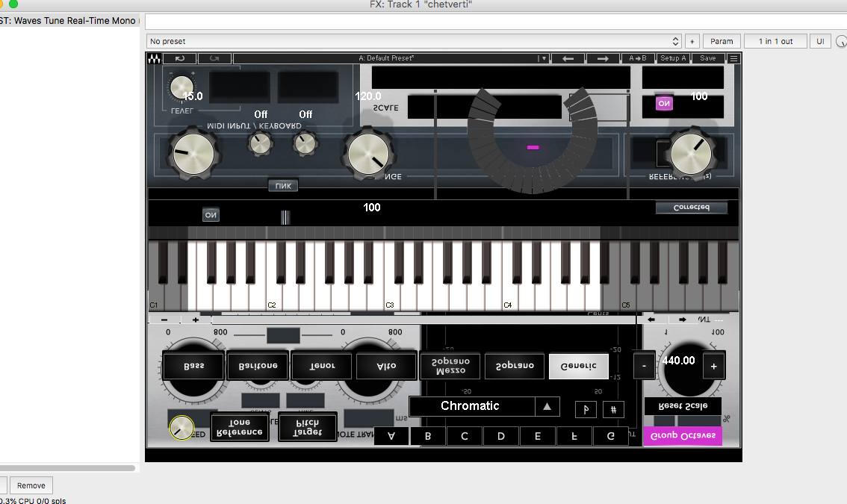This screenshot has width=847, height=504.
Task: Click the slider handle above the keyboard
Action: (x=285, y=217)
